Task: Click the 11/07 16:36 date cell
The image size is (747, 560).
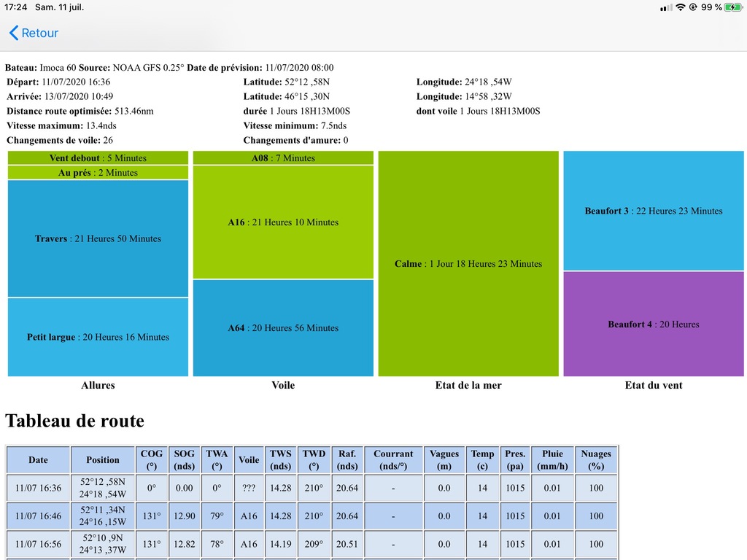Action: 38,488
